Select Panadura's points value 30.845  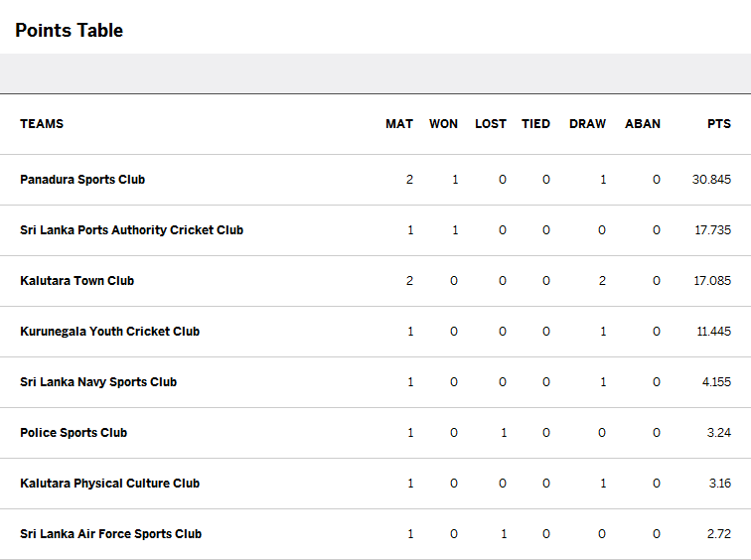coord(711,180)
